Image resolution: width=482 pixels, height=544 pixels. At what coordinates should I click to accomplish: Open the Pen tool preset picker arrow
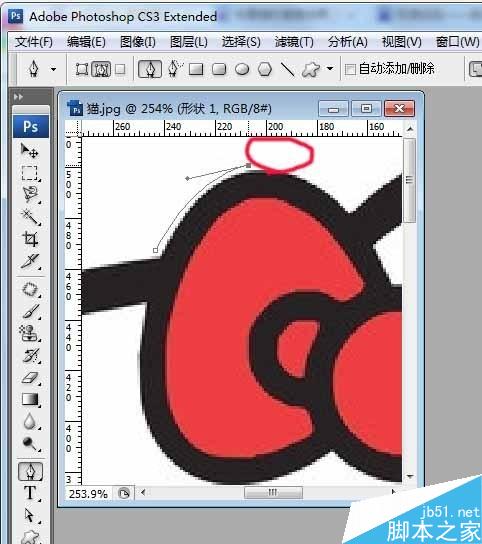[53, 69]
